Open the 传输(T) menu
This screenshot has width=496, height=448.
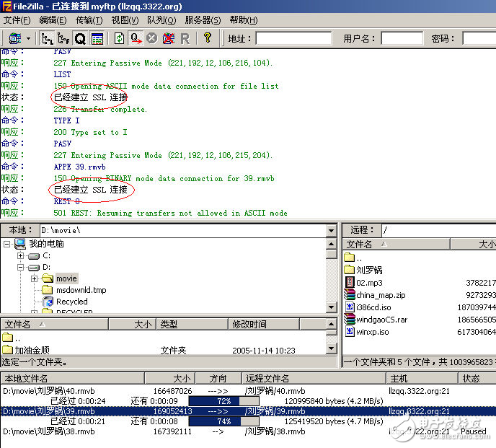coord(89,20)
